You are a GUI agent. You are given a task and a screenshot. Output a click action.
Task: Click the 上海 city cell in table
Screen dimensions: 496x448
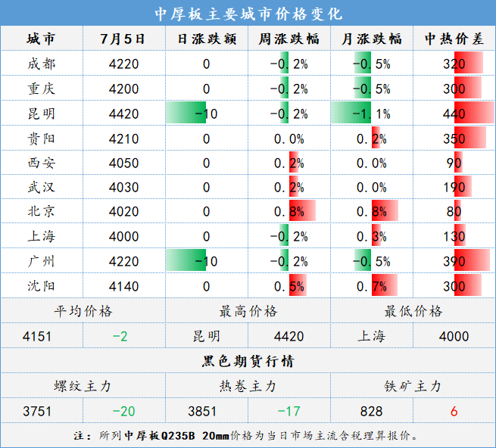[42, 236]
